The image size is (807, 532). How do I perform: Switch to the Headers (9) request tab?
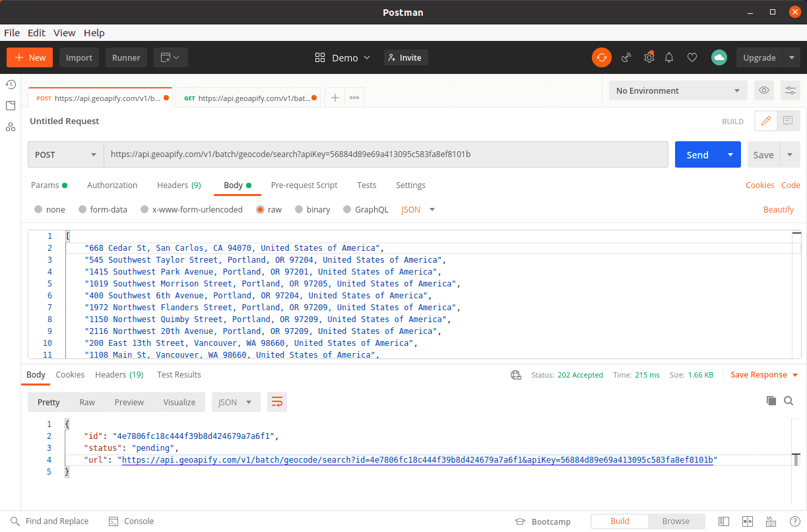coord(179,185)
